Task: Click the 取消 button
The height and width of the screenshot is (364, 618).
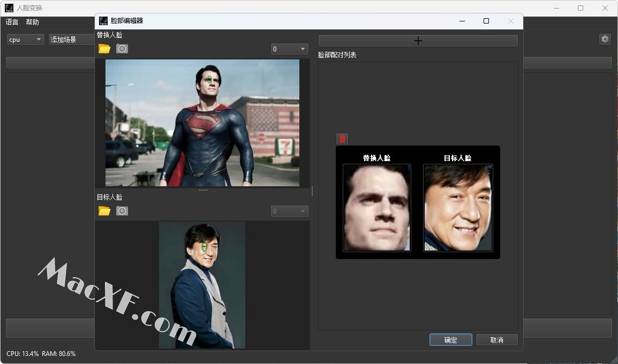Action: tap(496, 340)
